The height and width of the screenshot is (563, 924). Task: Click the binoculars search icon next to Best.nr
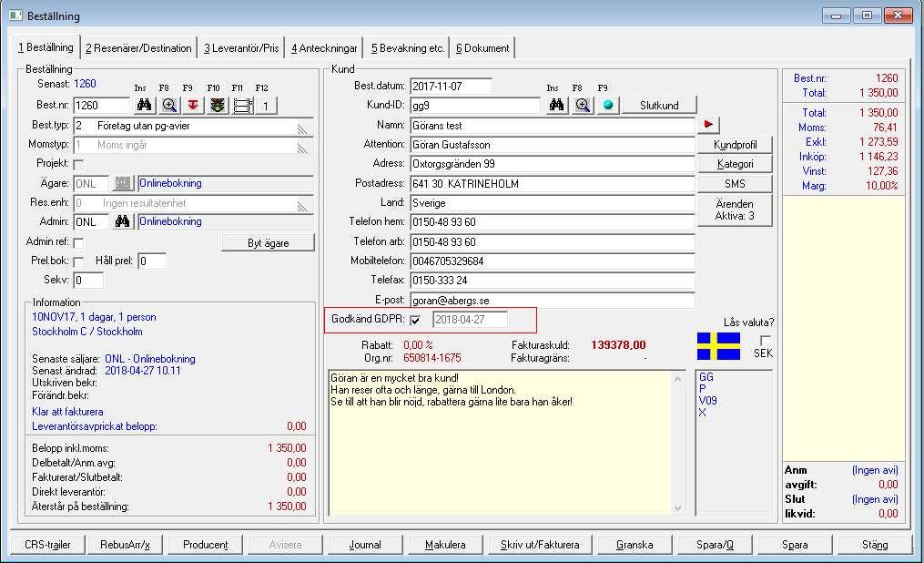pos(145,106)
